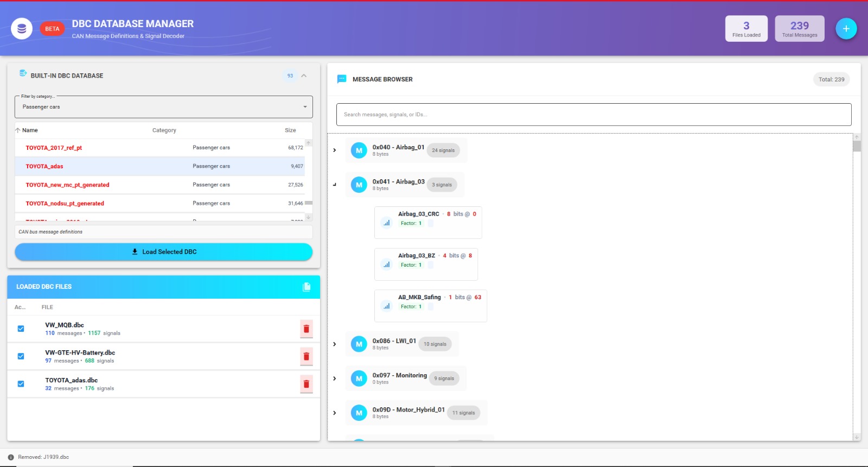Uncheck the VW_MQB.dbc checkbox
Viewport: 868px width, 467px height.
(x=21, y=329)
